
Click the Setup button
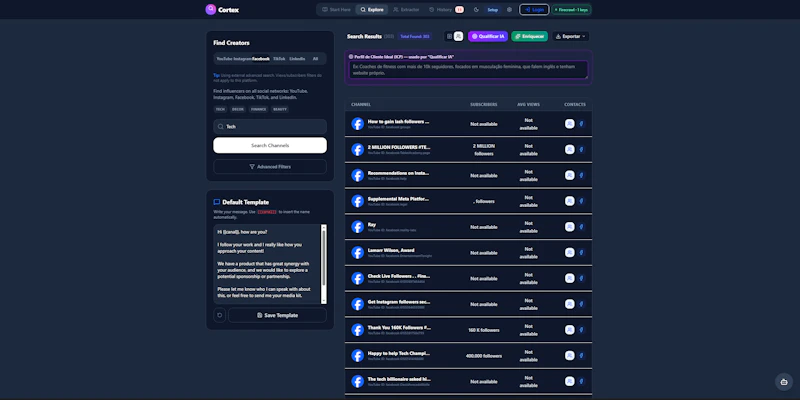pyautogui.click(x=492, y=10)
